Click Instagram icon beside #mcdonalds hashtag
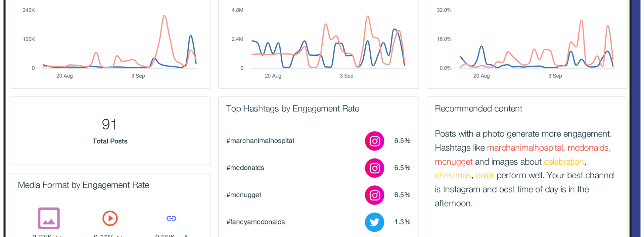 374,168
